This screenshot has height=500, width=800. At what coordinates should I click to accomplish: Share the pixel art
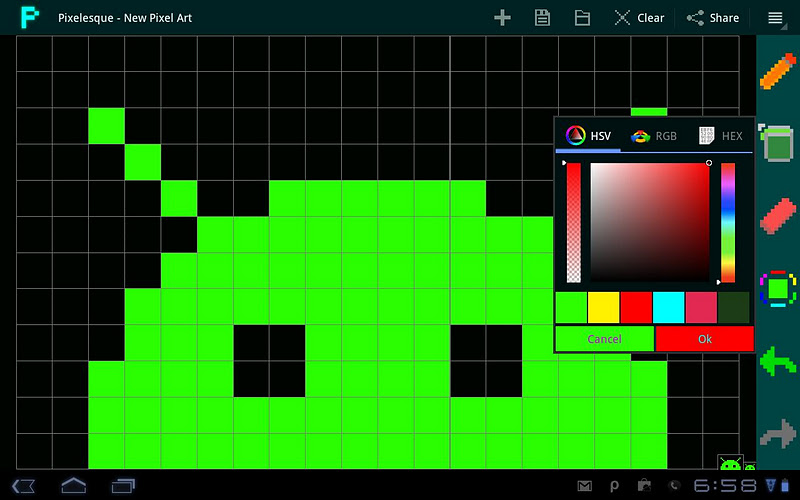(x=713, y=18)
